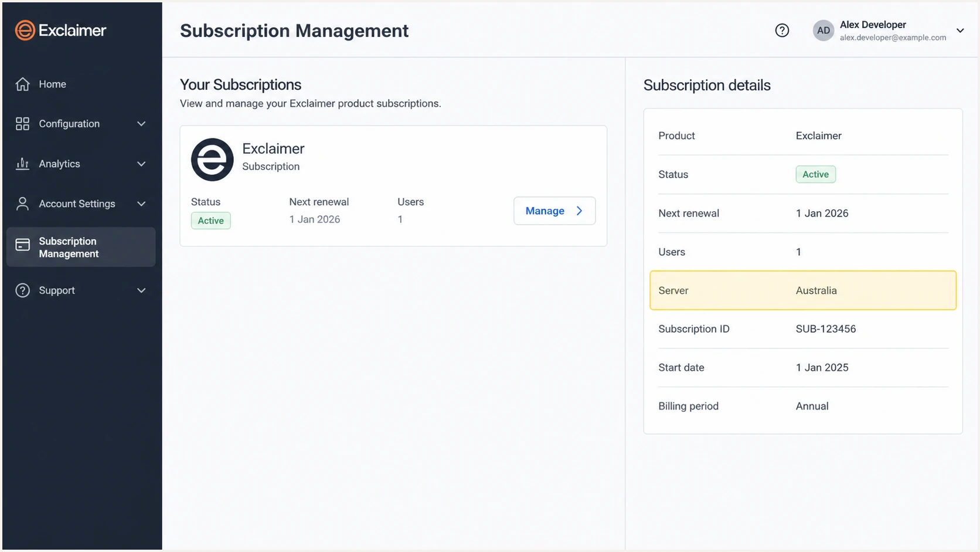Click the 'Exclaimer' title in subscription card
The width and height of the screenshot is (980, 552).
click(273, 148)
